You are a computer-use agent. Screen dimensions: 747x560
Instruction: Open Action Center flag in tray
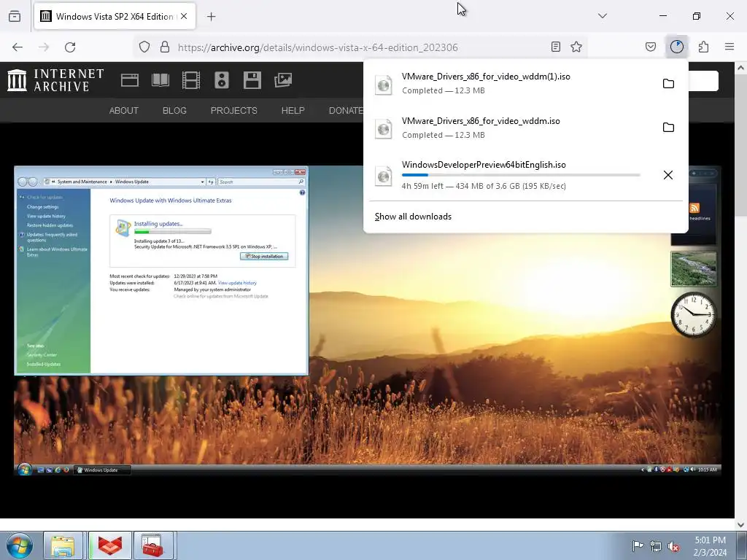[x=638, y=546]
